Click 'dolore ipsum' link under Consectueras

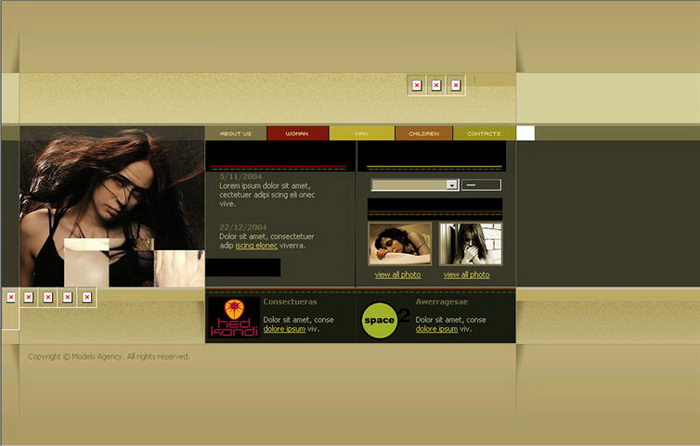[285, 329]
